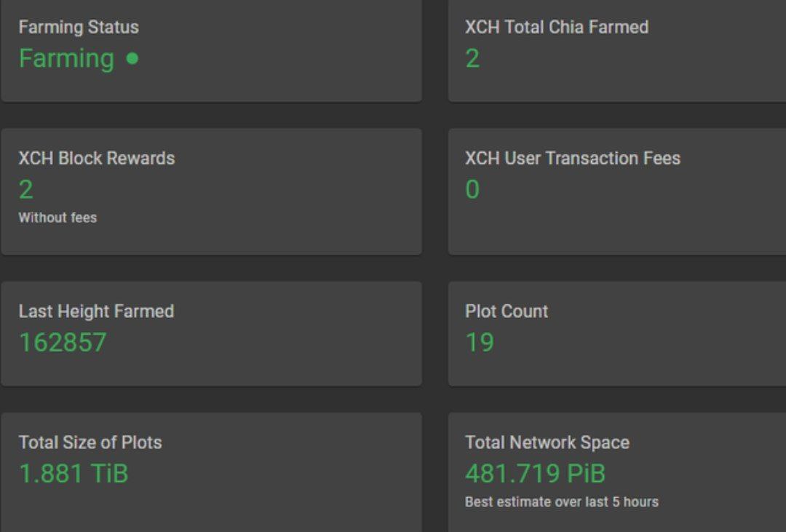The width and height of the screenshot is (786, 532).
Task: Select the height number 162857
Action: 63,342
